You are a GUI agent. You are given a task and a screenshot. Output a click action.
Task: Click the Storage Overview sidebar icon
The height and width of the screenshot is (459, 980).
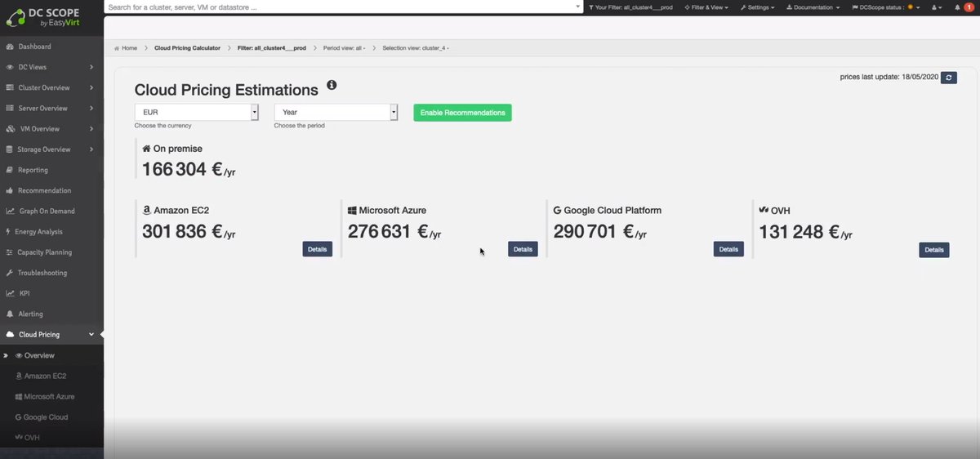pyautogui.click(x=10, y=149)
